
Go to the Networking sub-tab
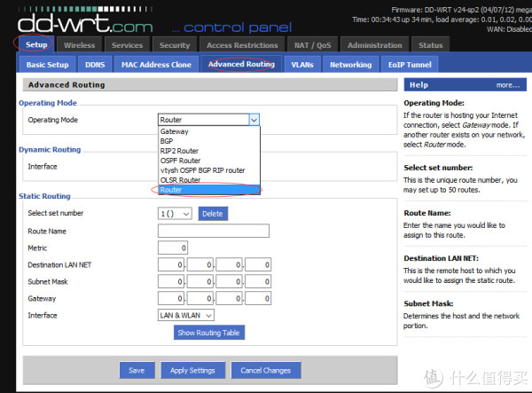pyautogui.click(x=351, y=65)
